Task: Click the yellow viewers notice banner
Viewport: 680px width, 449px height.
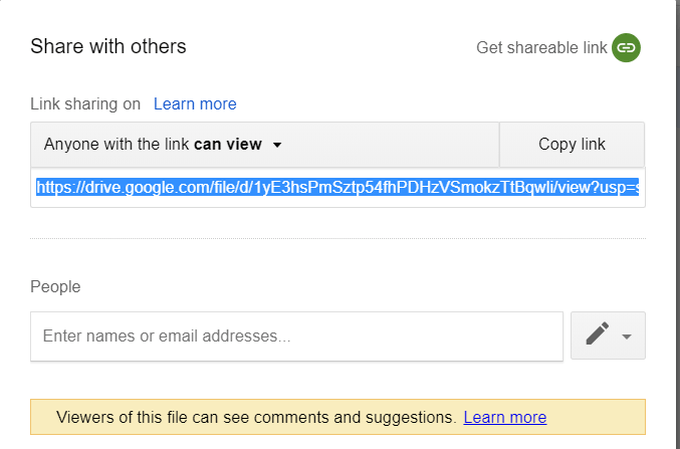Action: tap(338, 417)
